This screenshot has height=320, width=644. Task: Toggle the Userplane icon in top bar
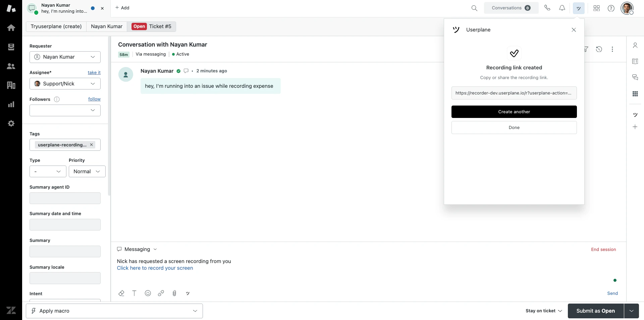point(579,8)
